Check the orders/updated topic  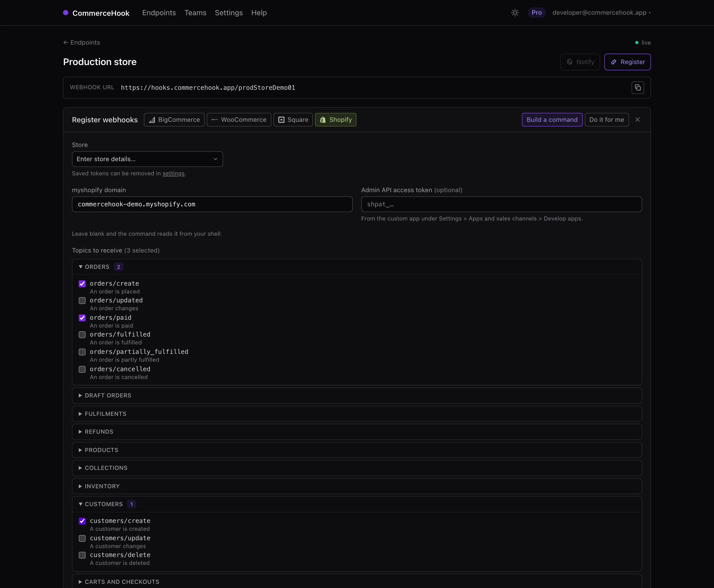click(x=82, y=301)
